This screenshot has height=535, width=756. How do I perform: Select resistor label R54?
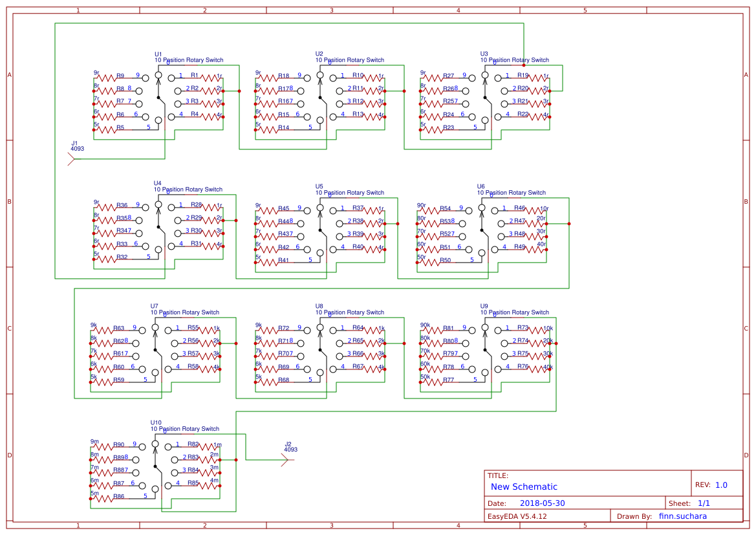tap(445, 209)
